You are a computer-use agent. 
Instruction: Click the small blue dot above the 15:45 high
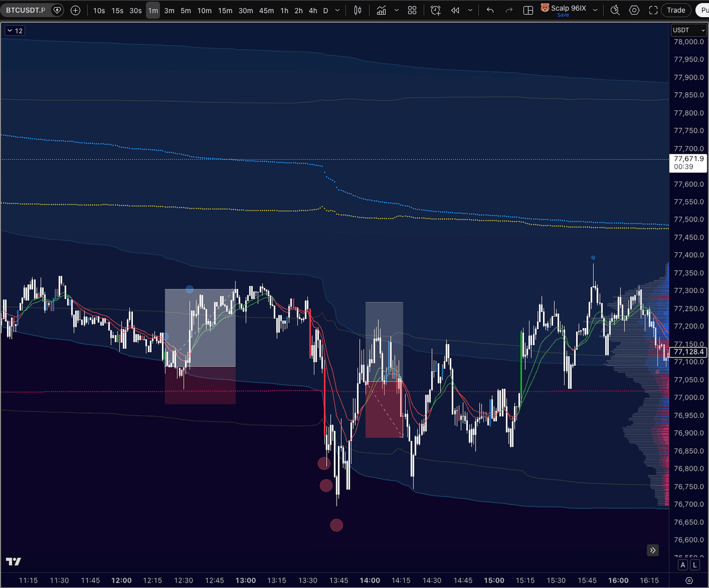593,258
